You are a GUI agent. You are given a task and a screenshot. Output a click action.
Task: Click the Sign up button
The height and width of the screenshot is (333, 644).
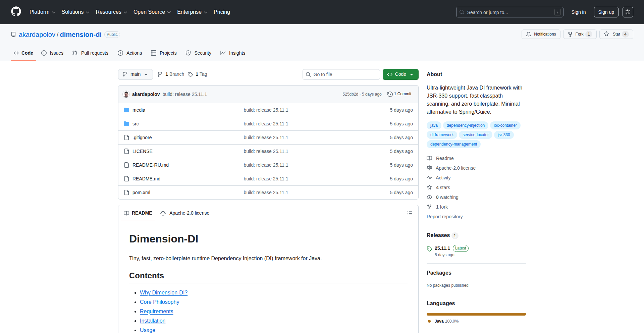(x=606, y=12)
